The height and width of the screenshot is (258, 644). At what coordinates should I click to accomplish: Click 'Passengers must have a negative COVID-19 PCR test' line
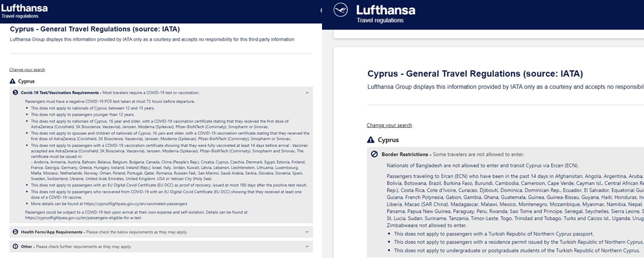click(109, 101)
